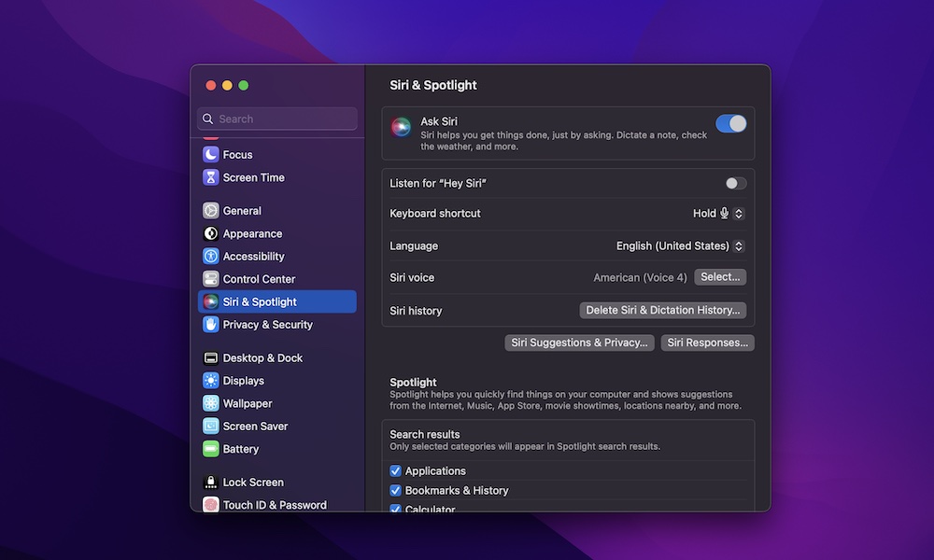This screenshot has width=934, height=560.
Task: Click the microphone icon in Keyboard shortcut
Action: tap(725, 213)
